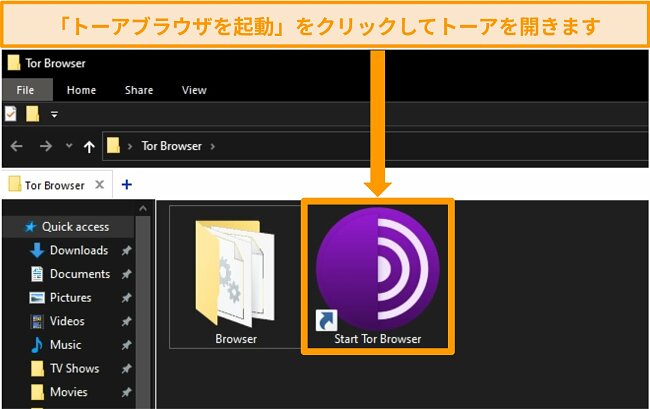Image resolution: width=650 pixels, height=409 pixels.
Task: Select the Tor Browser window tab
Action: [56, 185]
